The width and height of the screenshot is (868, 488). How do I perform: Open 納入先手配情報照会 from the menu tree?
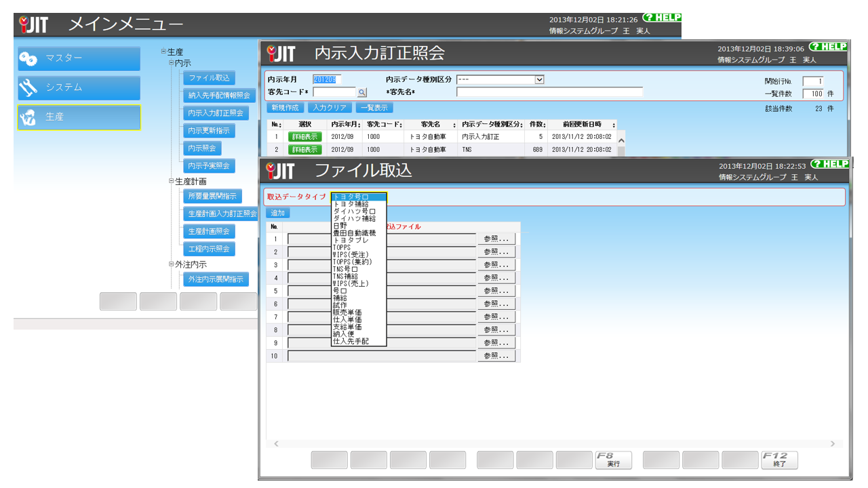pos(219,96)
